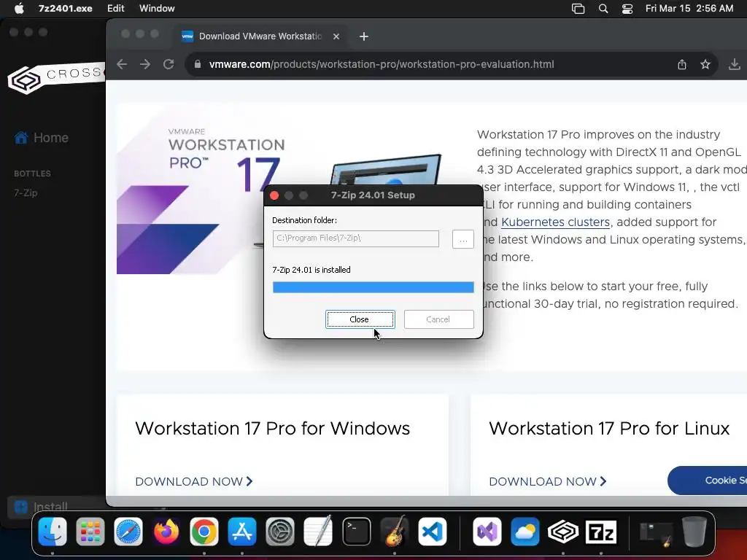Reload the VMware page
Image resolution: width=747 pixels, height=560 pixels.
coord(169,64)
